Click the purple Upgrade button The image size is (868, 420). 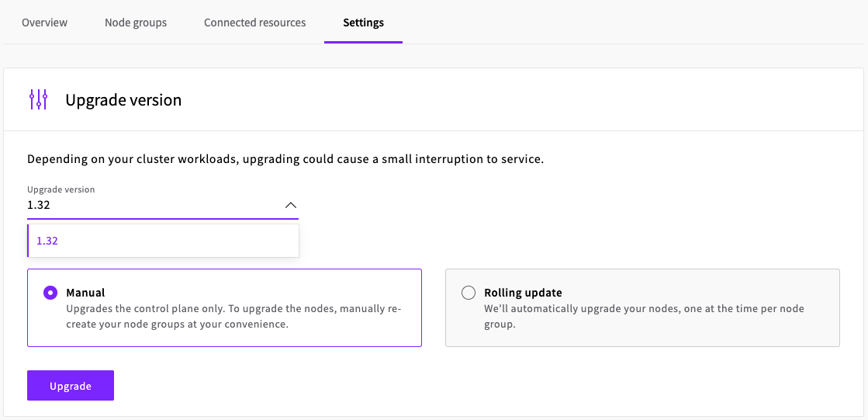coord(71,386)
